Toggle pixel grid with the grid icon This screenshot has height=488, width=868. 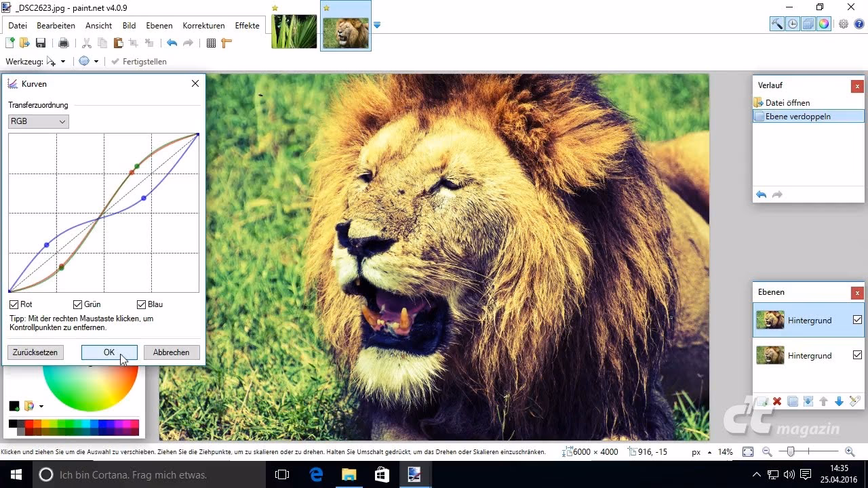(212, 42)
